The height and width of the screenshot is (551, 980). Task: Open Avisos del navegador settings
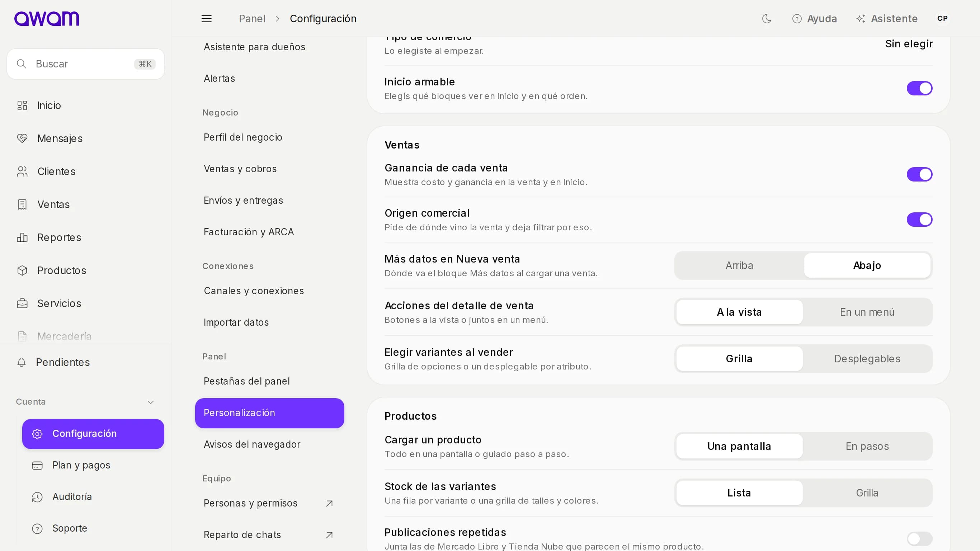pyautogui.click(x=269, y=444)
